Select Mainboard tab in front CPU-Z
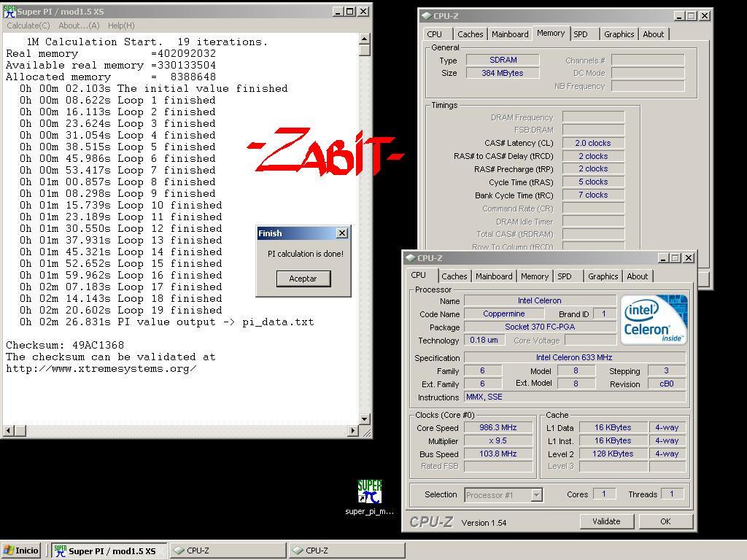Image resolution: width=747 pixels, height=560 pixels. click(x=494, y=276)
